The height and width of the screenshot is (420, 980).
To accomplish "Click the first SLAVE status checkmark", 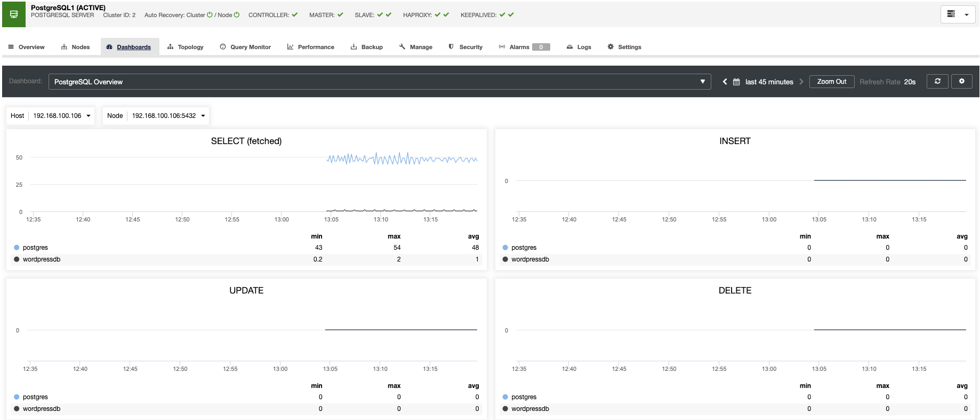I will click(380, 15).
